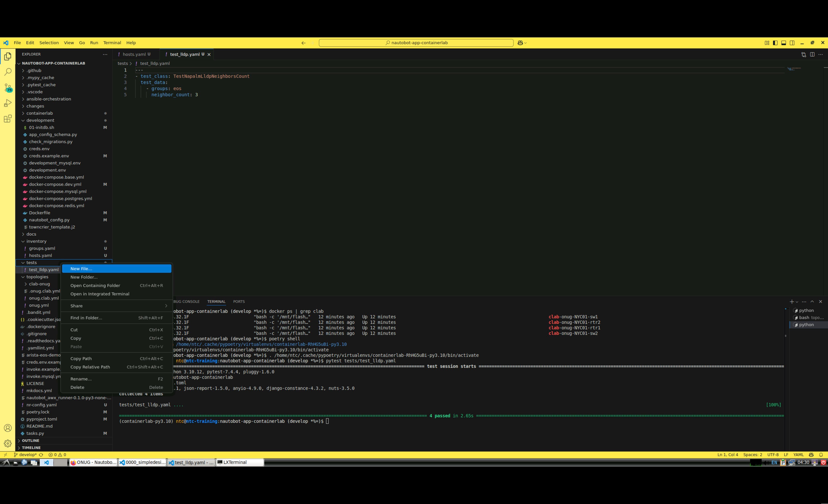This screenshot has width=828, height=504.
Task: Toggle the primary side bar layout button
Action: pos(775,43)
